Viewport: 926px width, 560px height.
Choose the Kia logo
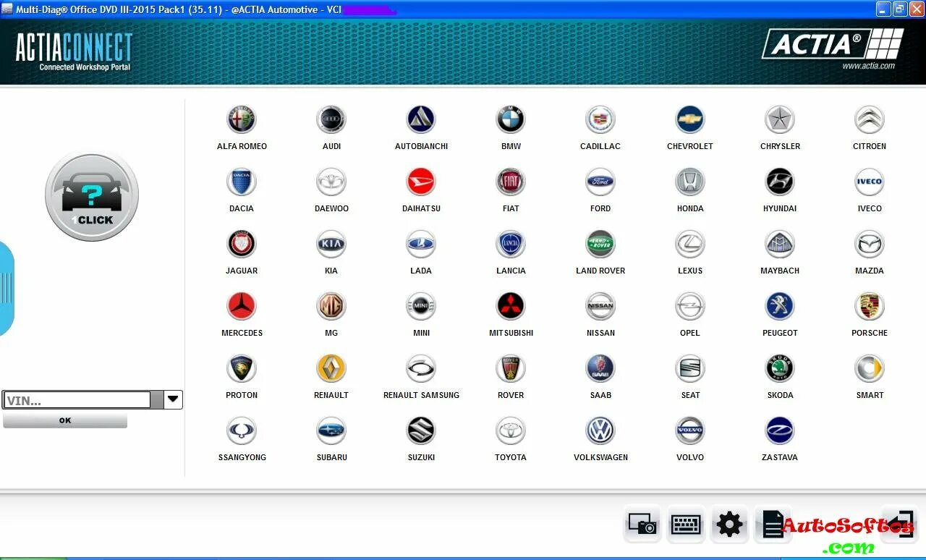click(x=331, y=244)
